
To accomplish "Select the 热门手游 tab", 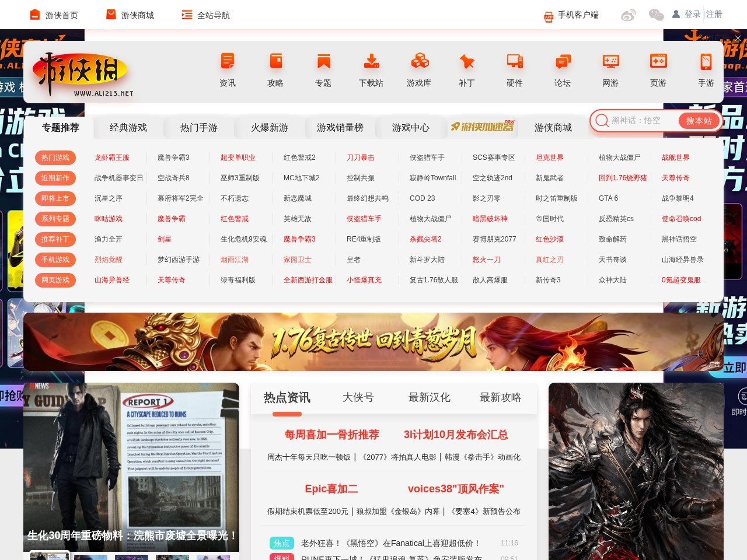I will [199, 127].
